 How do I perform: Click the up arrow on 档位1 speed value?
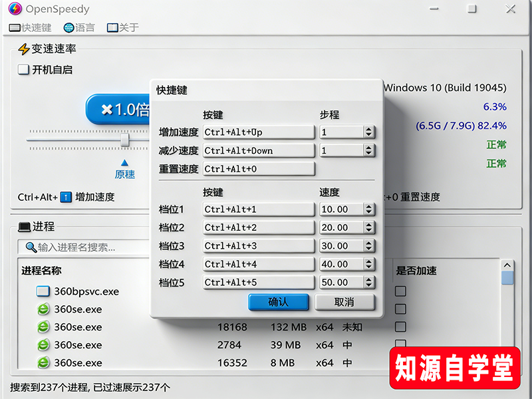369,205
